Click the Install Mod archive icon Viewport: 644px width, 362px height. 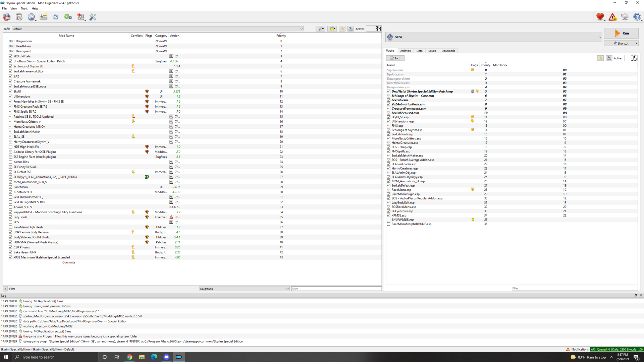coord(19,17)
